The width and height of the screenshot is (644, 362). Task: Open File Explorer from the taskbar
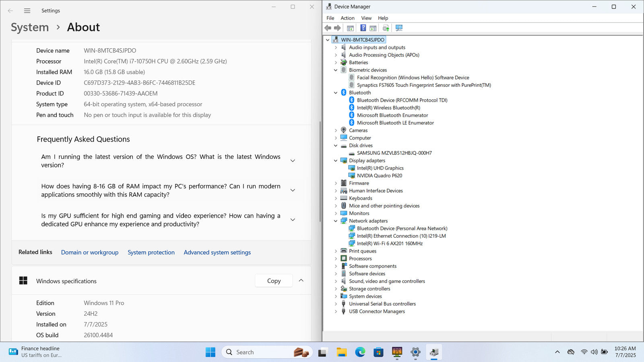coord(341,352)
